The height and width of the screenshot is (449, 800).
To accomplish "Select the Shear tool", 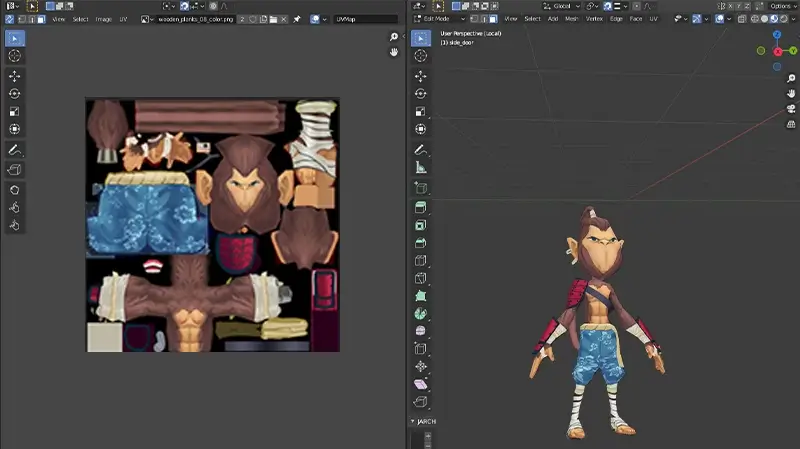I will pos(420,384).
